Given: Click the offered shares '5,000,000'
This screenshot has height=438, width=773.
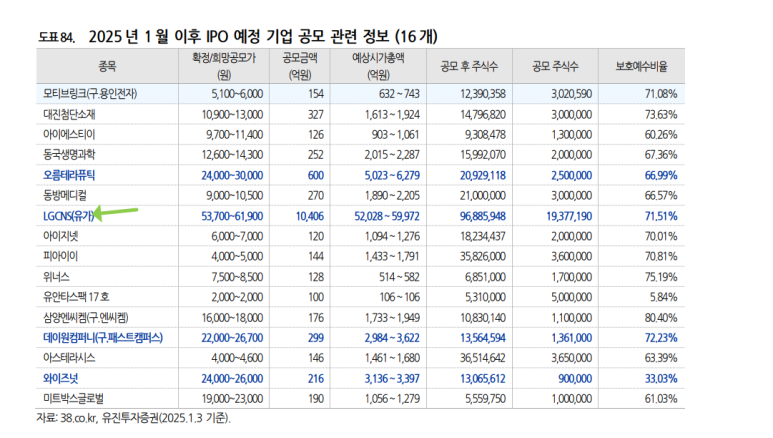Looking at the screenshot, I should point(571,297).
